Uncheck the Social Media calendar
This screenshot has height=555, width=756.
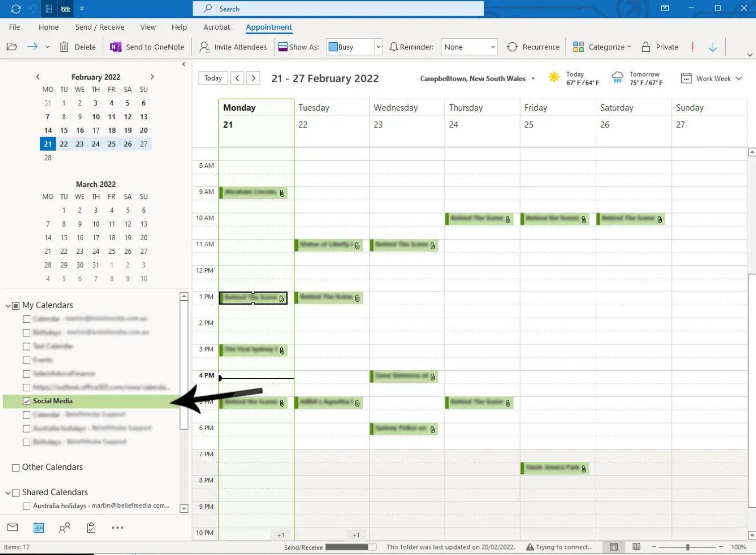(26, 401)
